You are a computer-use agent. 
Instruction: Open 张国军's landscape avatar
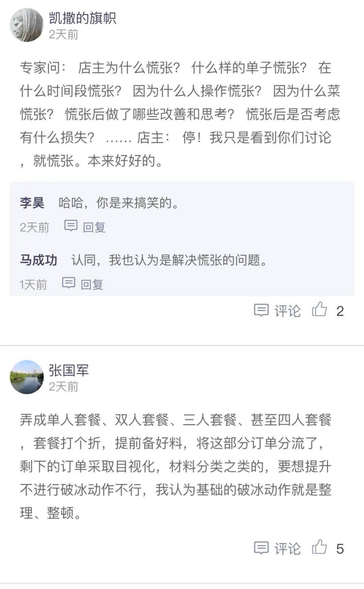(27, 377)
